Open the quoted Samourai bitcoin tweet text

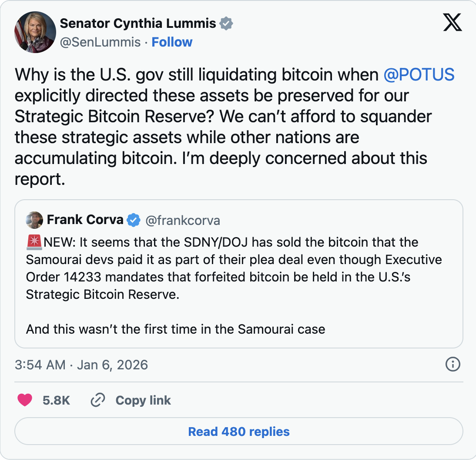pyautogui.click(x=226, y=268)
